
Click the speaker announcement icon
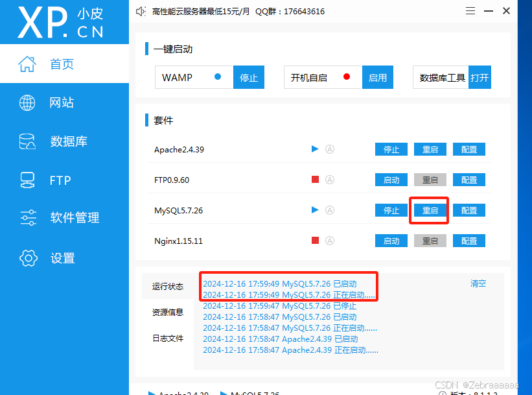pos(141,12)
